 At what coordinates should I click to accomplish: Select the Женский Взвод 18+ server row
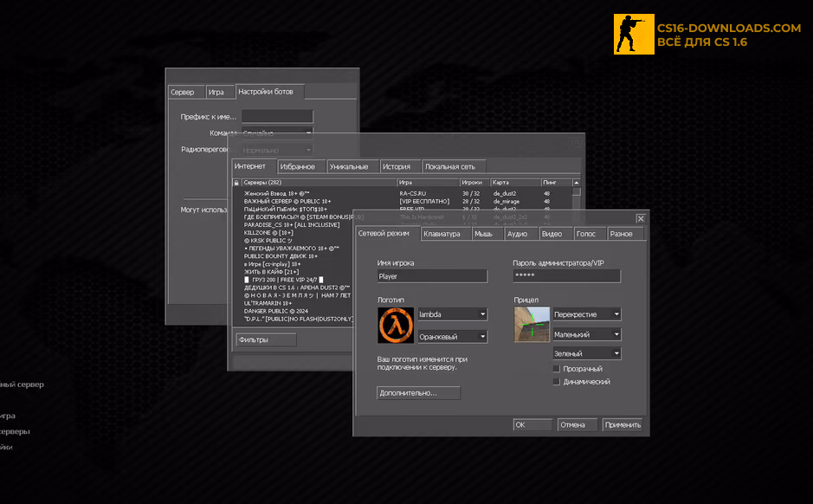[402, 193]
